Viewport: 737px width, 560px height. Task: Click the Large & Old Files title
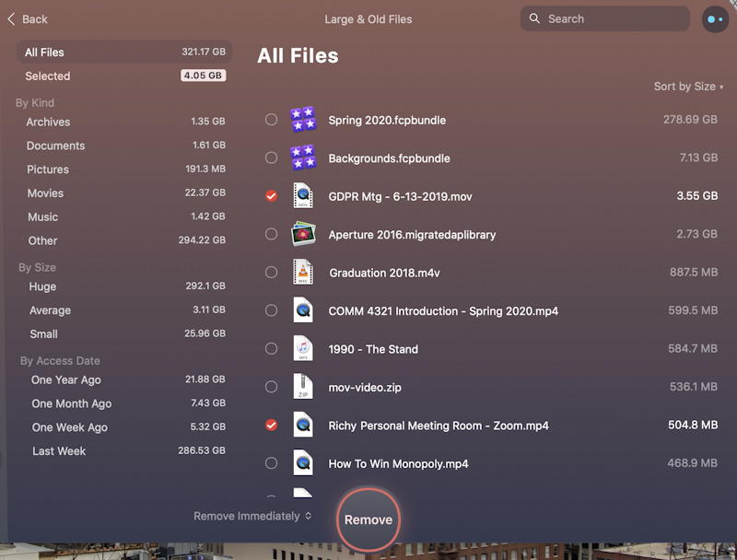pos(368,19)
